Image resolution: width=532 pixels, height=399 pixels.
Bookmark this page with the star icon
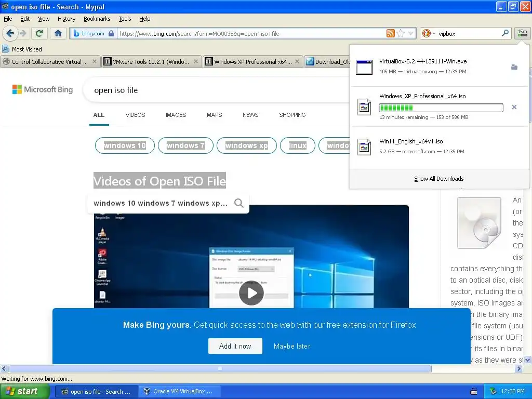[401, 33]
